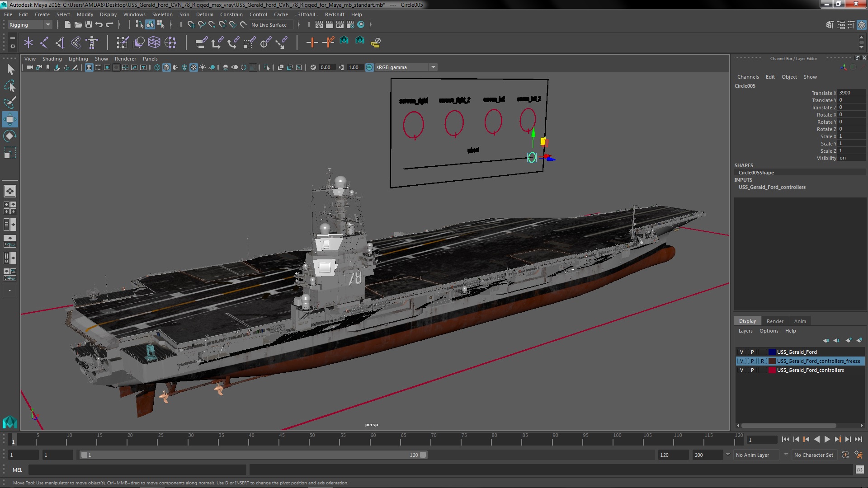Select the Lasso Select tool
The width and height of the screenshot is (868, 488).
[x=10, y=86]
